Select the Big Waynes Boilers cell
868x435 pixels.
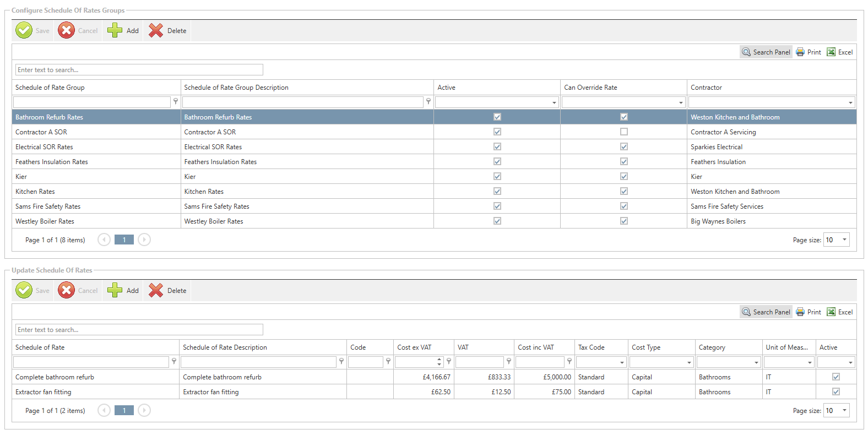pos(772,221)
